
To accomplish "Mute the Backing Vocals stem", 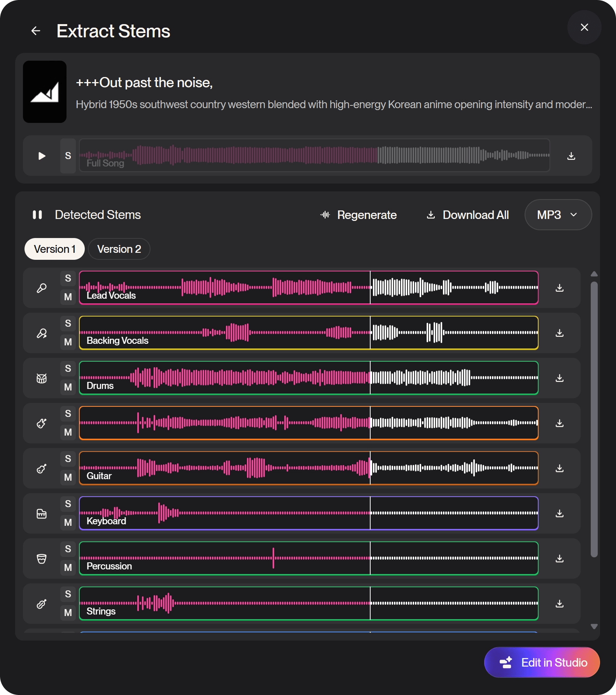I will 68,342.
